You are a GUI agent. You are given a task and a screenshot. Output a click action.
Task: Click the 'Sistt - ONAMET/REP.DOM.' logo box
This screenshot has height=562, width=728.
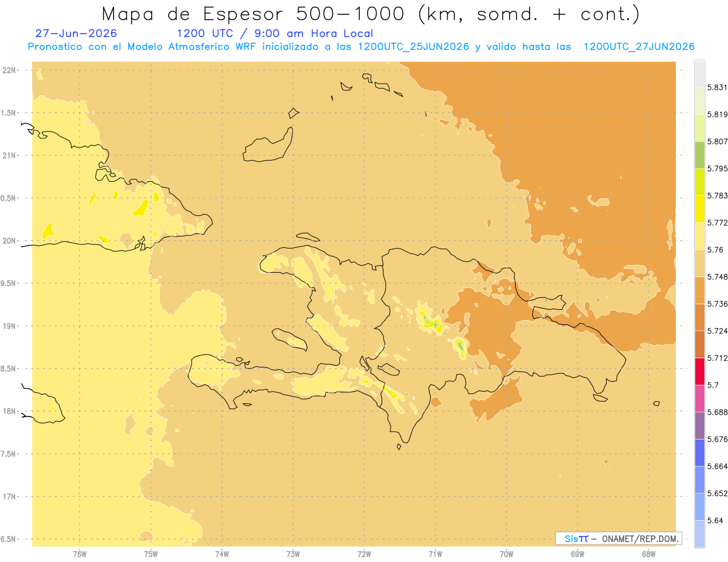pyautogui.click(x=618, y=538)
